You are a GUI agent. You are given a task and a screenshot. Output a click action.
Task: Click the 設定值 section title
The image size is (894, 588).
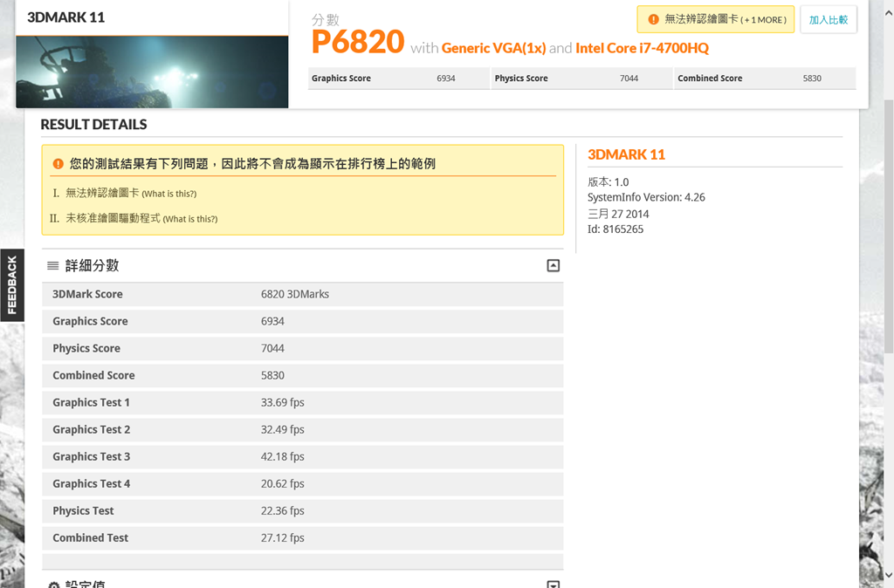point(85,584)
